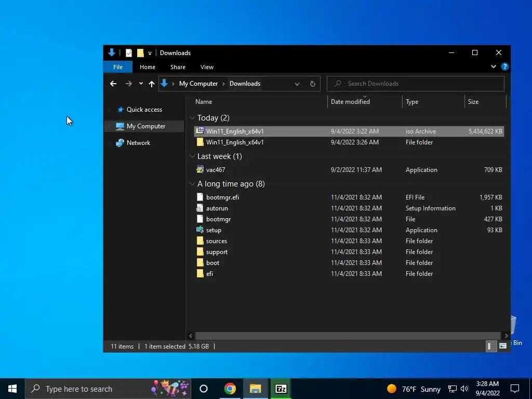Select the vac467 application file

[349, 170]
